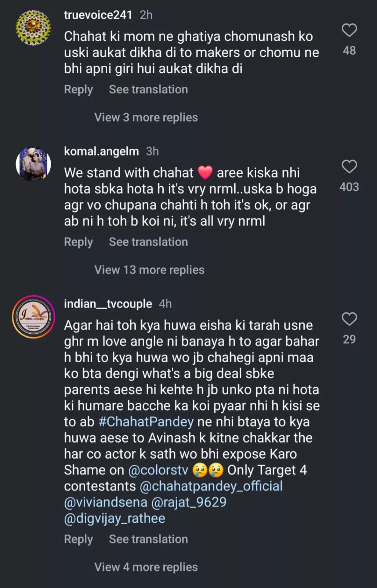
Task: Open the #ChahatPandey hashtag
Action: (x=146, y=422)
